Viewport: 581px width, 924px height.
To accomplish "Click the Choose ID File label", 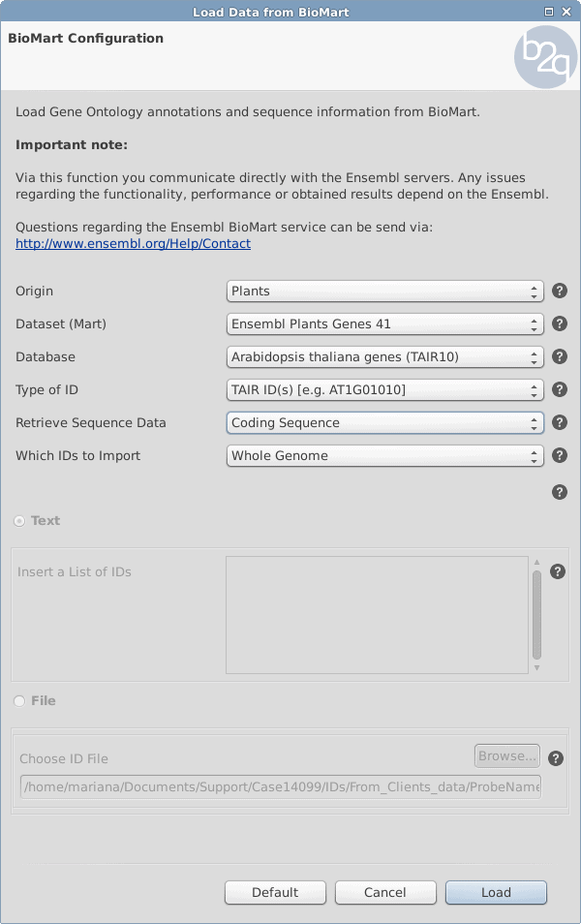I will point(64,759).
